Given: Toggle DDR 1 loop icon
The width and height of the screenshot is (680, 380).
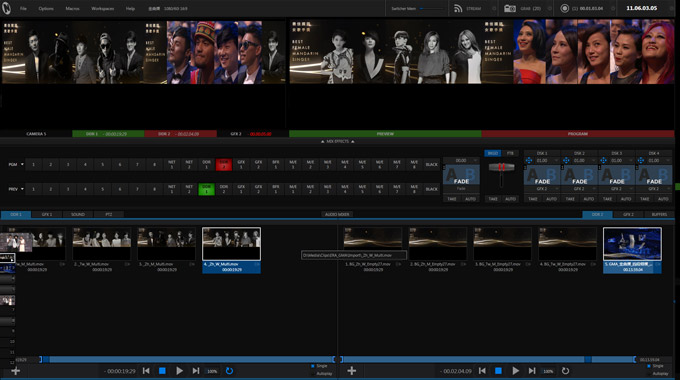Looking at the screenshot, I should point(229,371).
